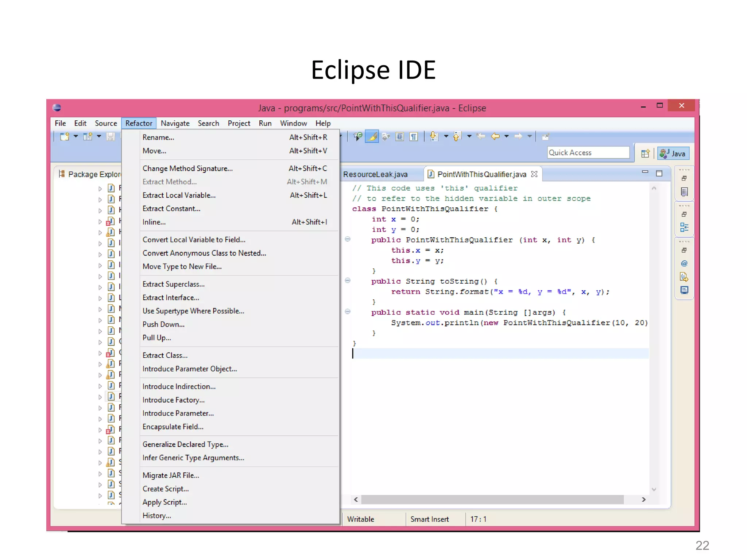Click the Forward navigation arrow
747x560 pixels.
click(518, 136)
